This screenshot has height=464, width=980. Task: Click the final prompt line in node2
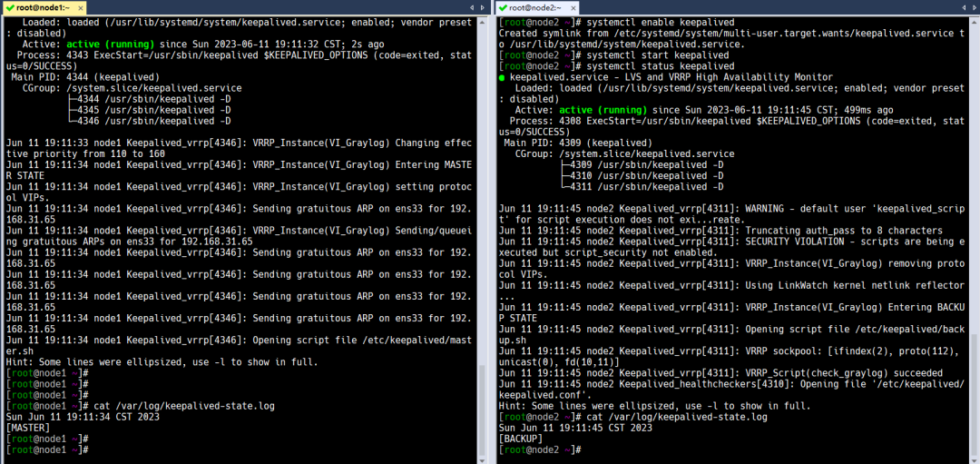pos(540,449)
